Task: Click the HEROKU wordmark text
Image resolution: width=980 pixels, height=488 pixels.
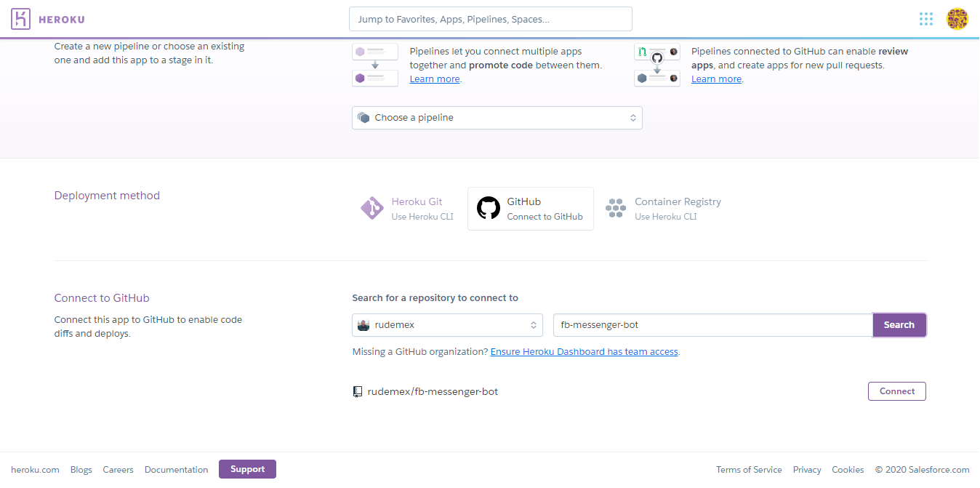Action: [x=62, y=20]
